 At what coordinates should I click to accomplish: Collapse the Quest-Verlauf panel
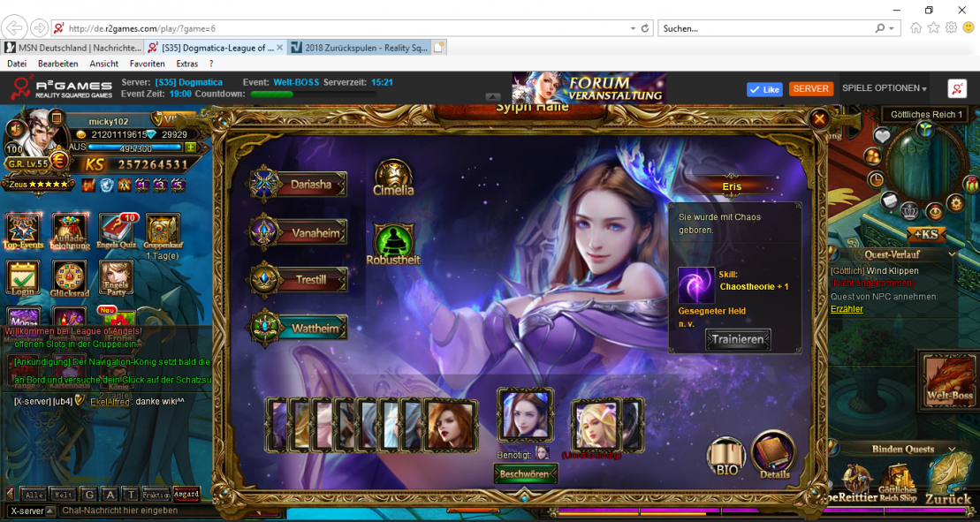pyautogui.click(x=952, y=253)
